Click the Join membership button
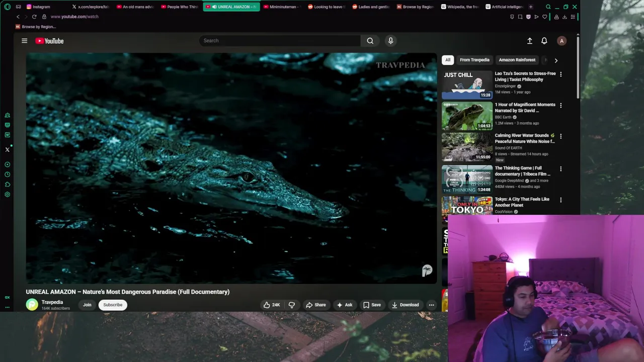 pos(87,305)
